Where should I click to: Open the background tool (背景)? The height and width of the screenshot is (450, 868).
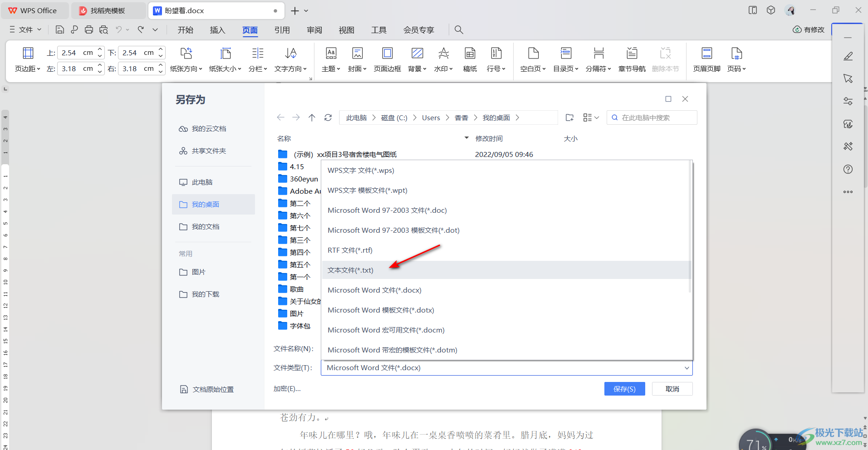[417, 59]
